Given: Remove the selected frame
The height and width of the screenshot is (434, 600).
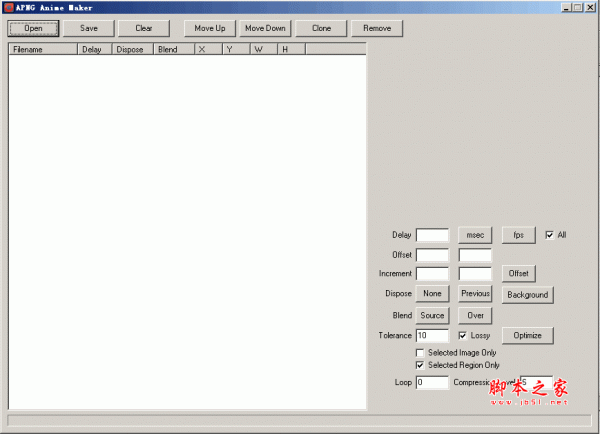Looking at the screenshot, I should coord(377,28).
